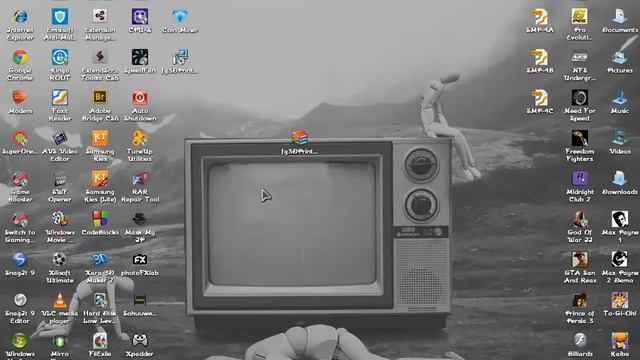Click the Need For Speed icon
This screenshot has height=360, width=640.
tap(580, 98)
